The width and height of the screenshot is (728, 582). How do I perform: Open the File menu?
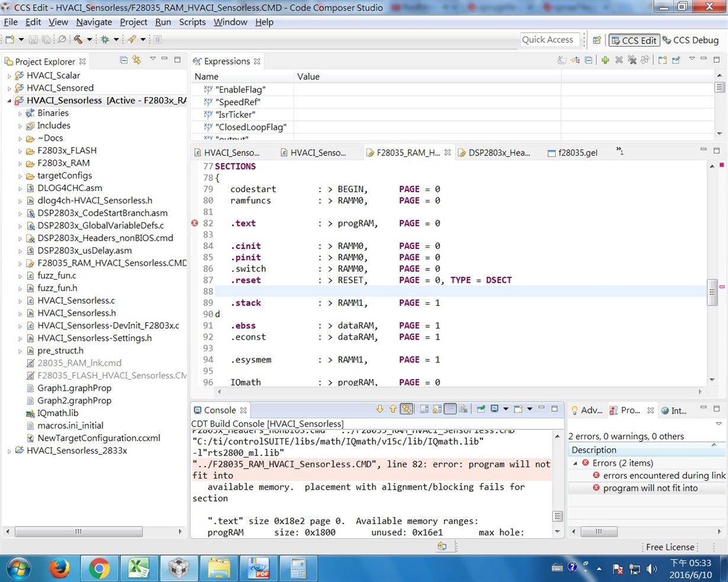[x=11, y=22]
